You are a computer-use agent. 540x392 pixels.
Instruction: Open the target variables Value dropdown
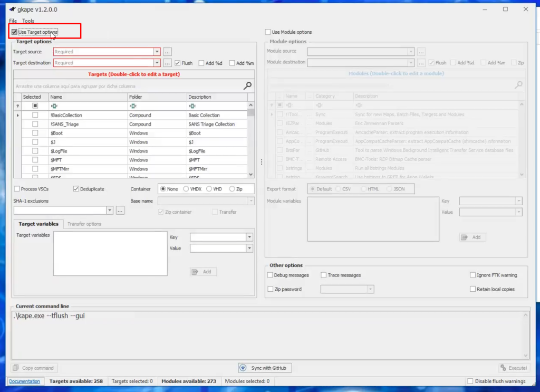pos(249,248)
